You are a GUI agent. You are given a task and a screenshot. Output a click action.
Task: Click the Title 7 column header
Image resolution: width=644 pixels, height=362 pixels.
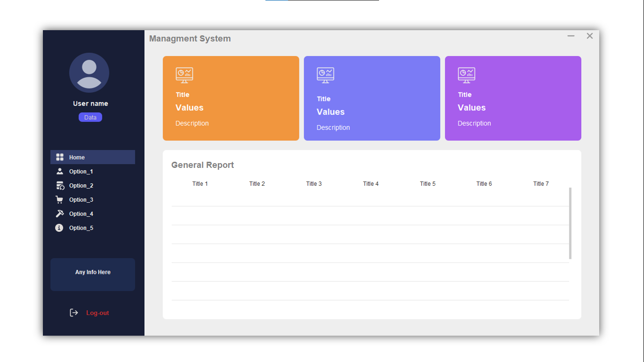pos(541,184)
